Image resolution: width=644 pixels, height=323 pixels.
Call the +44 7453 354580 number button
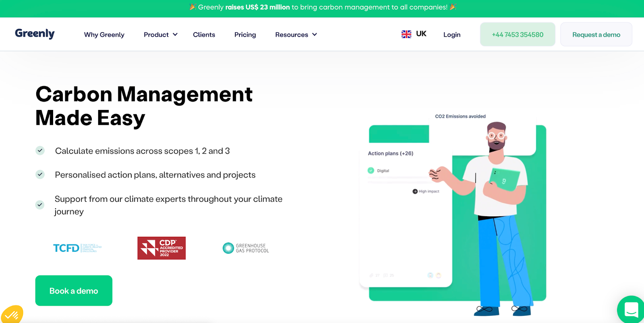coord(518,34)
